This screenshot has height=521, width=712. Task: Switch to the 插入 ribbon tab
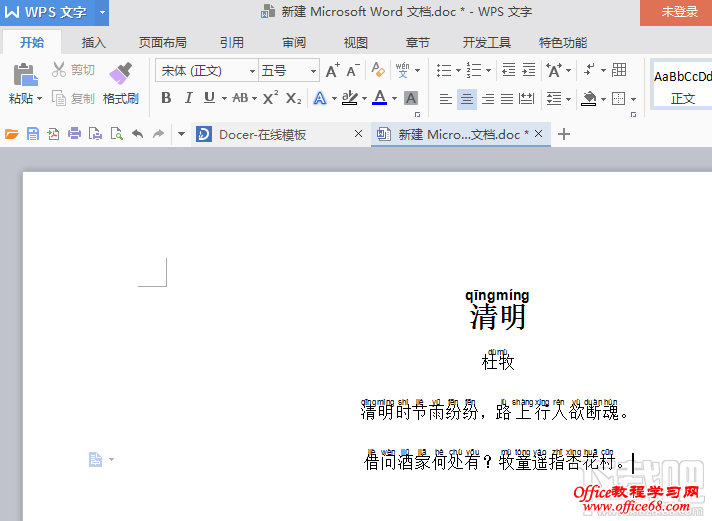pos(94,43)
